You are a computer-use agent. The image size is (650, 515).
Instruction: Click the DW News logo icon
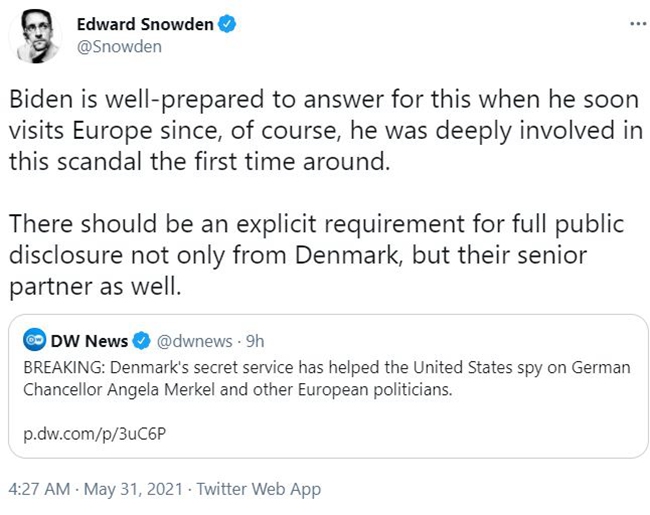point(32,341)
